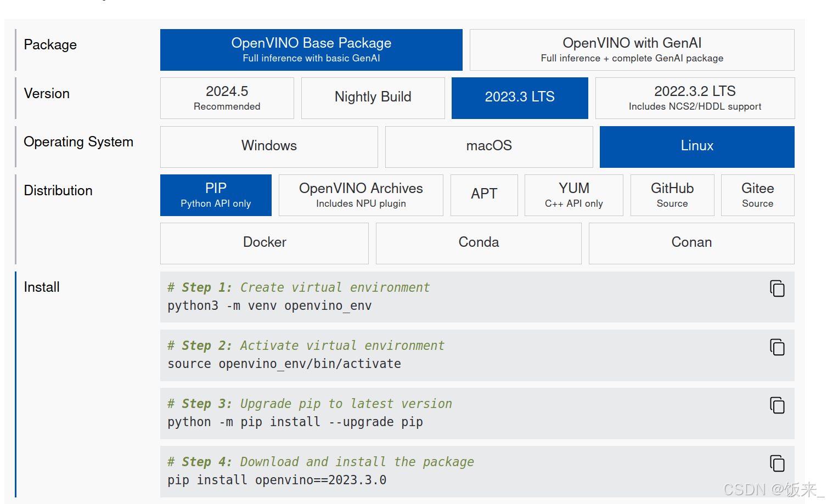Switch to the Nightly Build version
The image size is (827, 504).
point(373,98)
